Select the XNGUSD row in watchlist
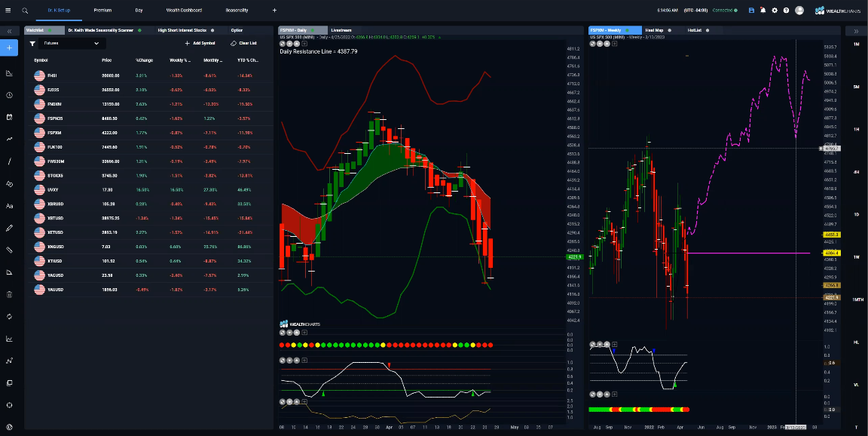The height and width of the screenshot is (436, 868). (150, 247)
